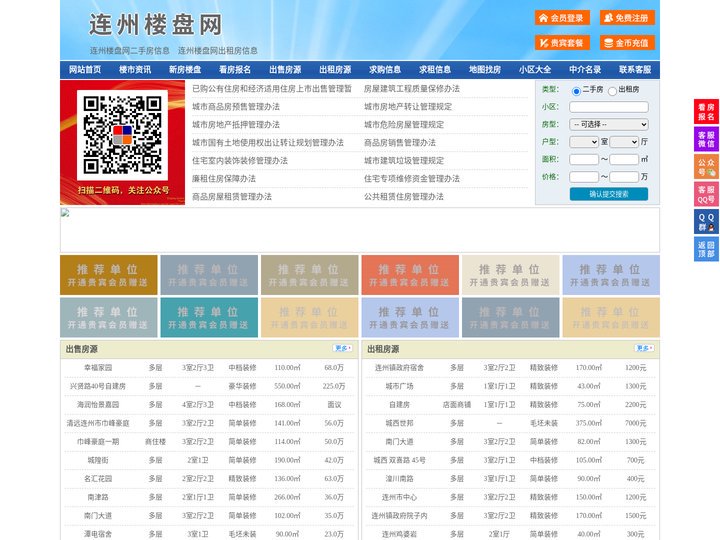Click the brown 推荐单位 banner
The width and height of the screenshot is (720, 540).
[109, 275]
